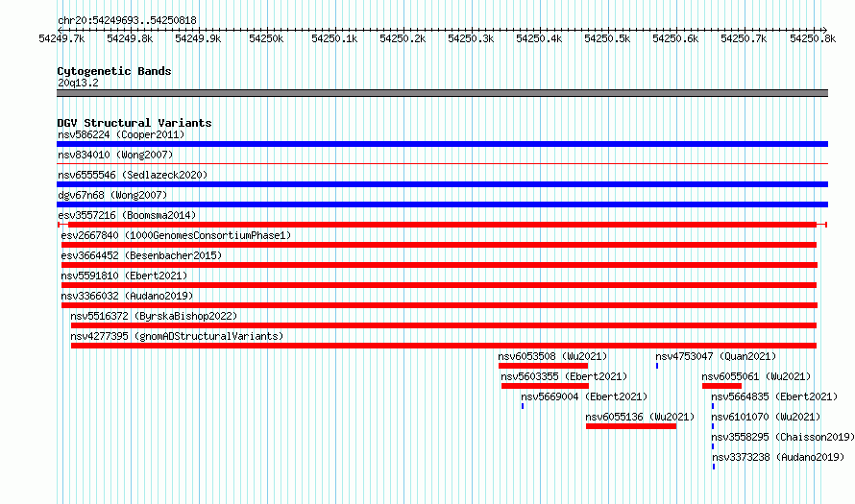Click the nsv5591810 red variant bar
This screenshot has height=504, width=855.
(439, 285)
